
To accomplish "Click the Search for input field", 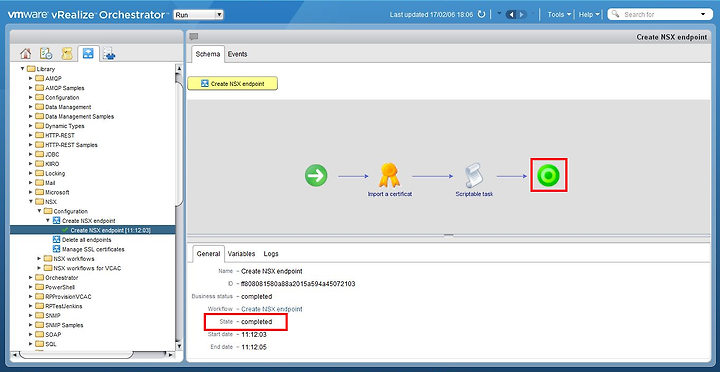I will (660, 15).
